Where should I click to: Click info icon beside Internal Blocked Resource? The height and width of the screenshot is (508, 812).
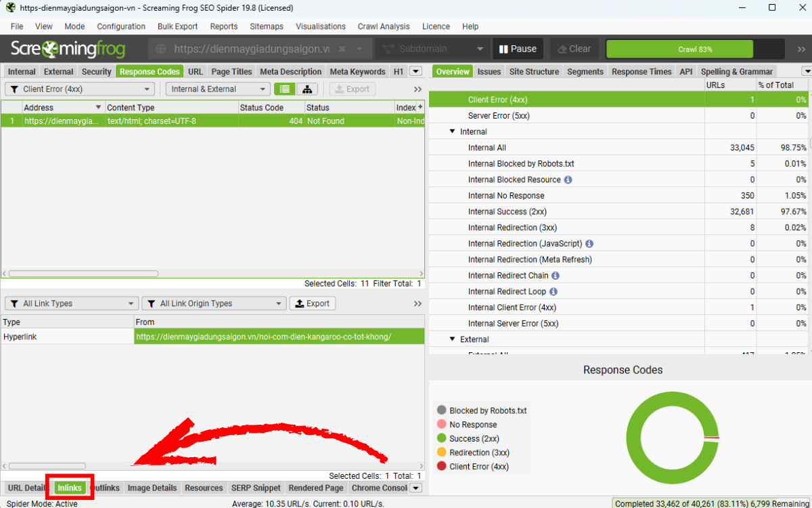[568, 180]
